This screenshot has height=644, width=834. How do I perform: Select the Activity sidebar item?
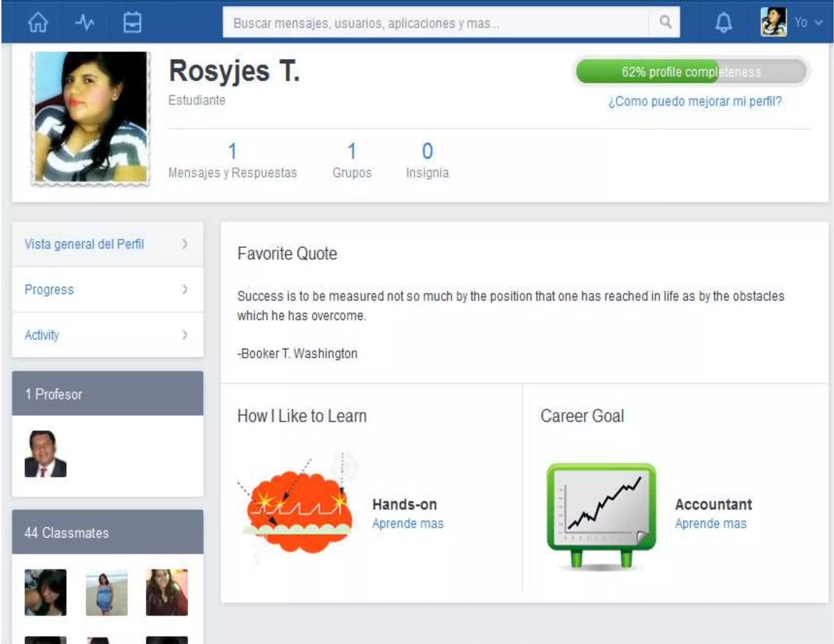pyautogui.click(x=42, y=335)
